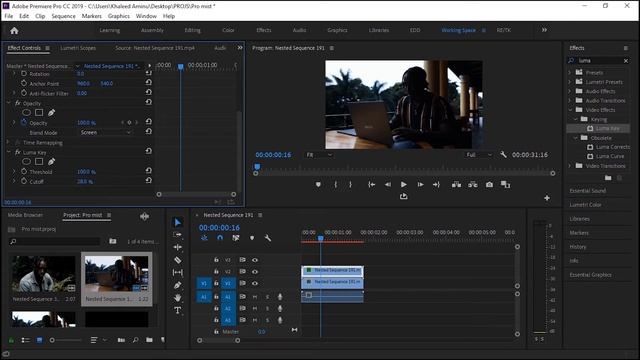Toggle V3 track lock
Viewport: 640px width, 360px height.
pyautogui.click(x=216, y=260)
